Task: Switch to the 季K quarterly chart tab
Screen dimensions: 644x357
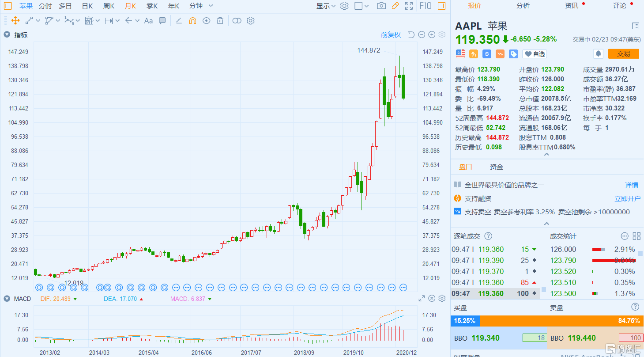Action: (152, 6)
